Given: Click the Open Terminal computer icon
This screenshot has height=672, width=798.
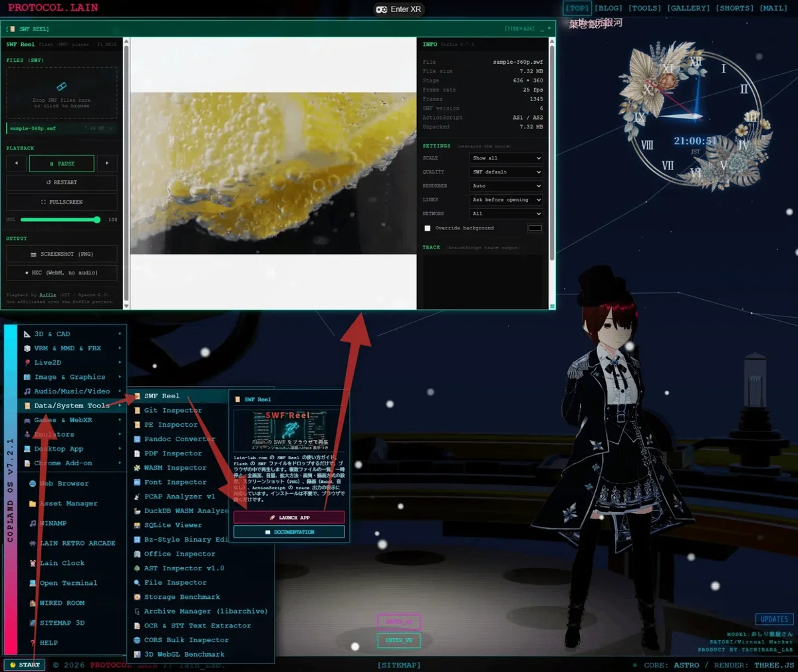Looking at the screenshot, I should (33, 583).
